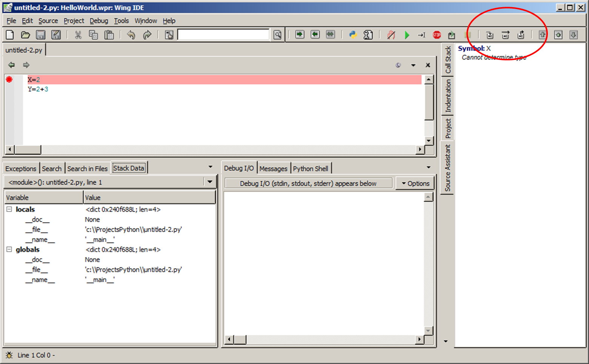Click the Step Into debugger icon

[490, 35]
